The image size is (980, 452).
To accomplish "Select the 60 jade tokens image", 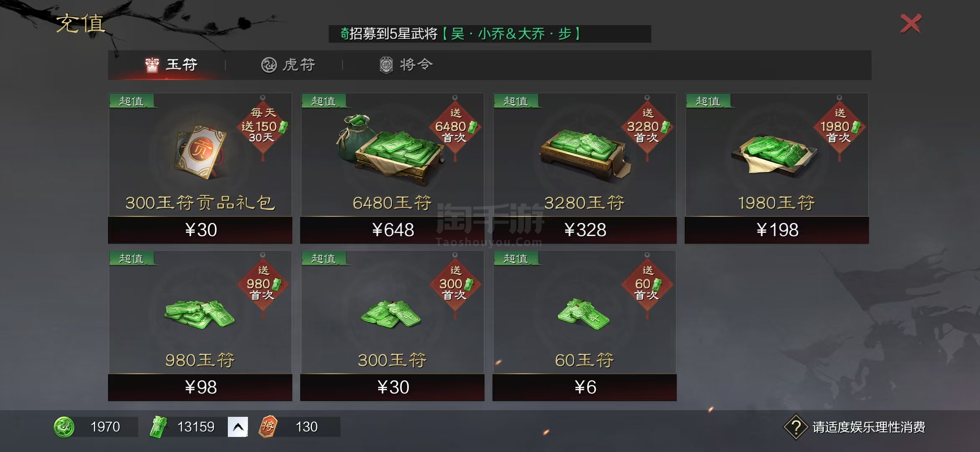I will [x=583, y=314].
